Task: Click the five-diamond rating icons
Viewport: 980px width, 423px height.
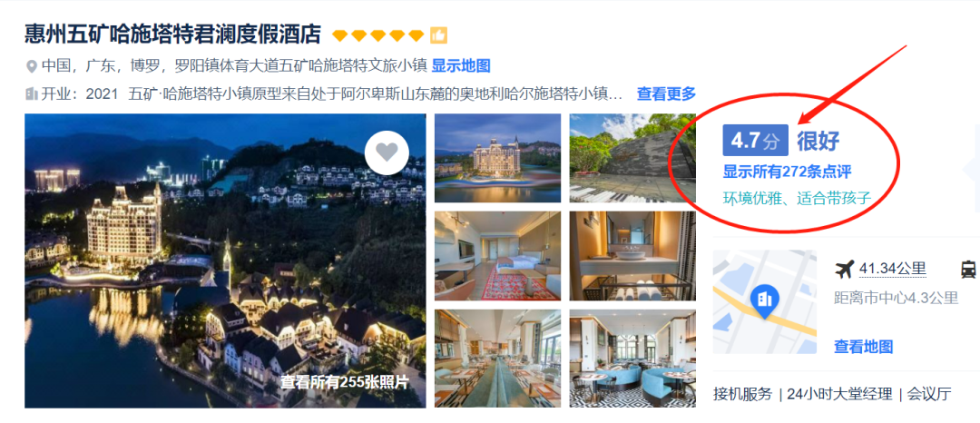Action: click(378, 35)
